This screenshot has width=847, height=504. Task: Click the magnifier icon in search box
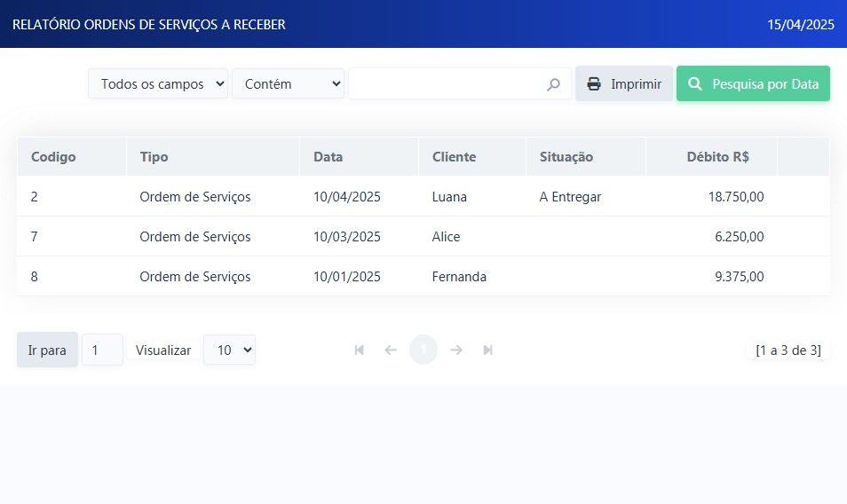point(553,84)
